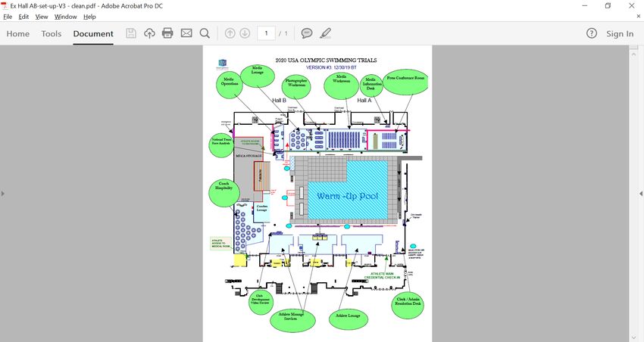The height and width of the screenshot is (342, 644).
Task: Print the document using printer icon
Action: pyautogui.click(x=167, y=33)
